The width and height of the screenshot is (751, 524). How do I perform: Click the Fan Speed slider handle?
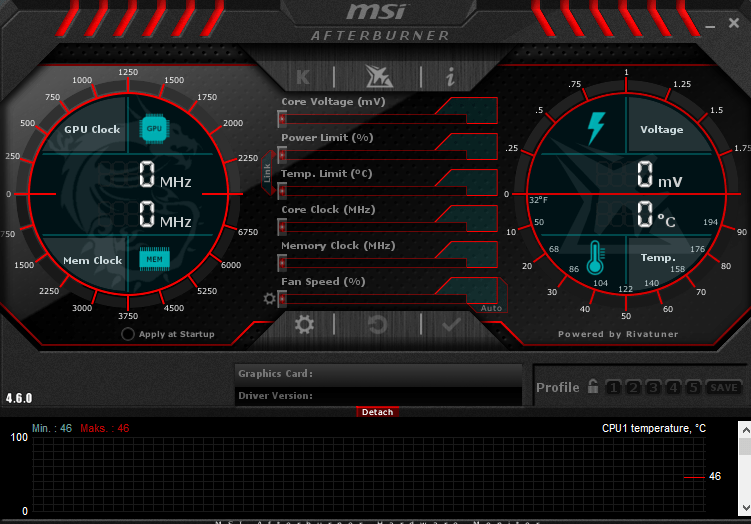(282, 299)
